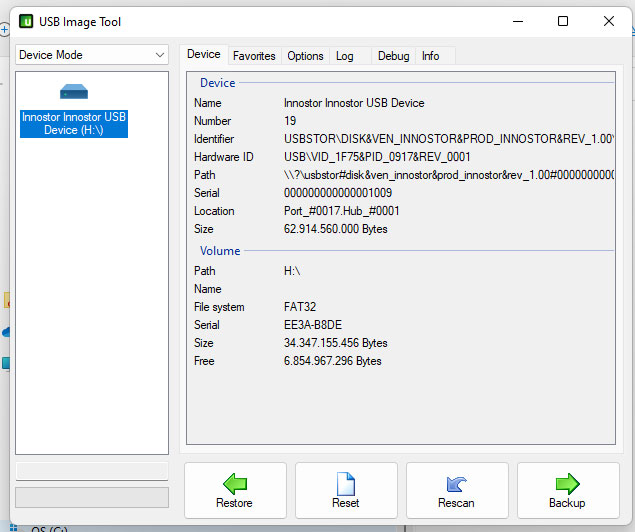Open the Device Mode dropdown
Screen dimensions: 635x532
92,55
